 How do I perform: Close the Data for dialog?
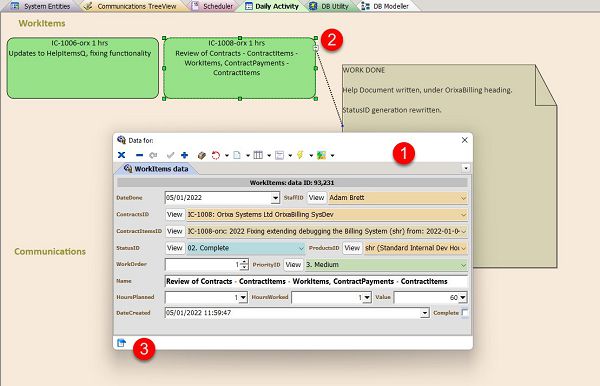point(465,140)
